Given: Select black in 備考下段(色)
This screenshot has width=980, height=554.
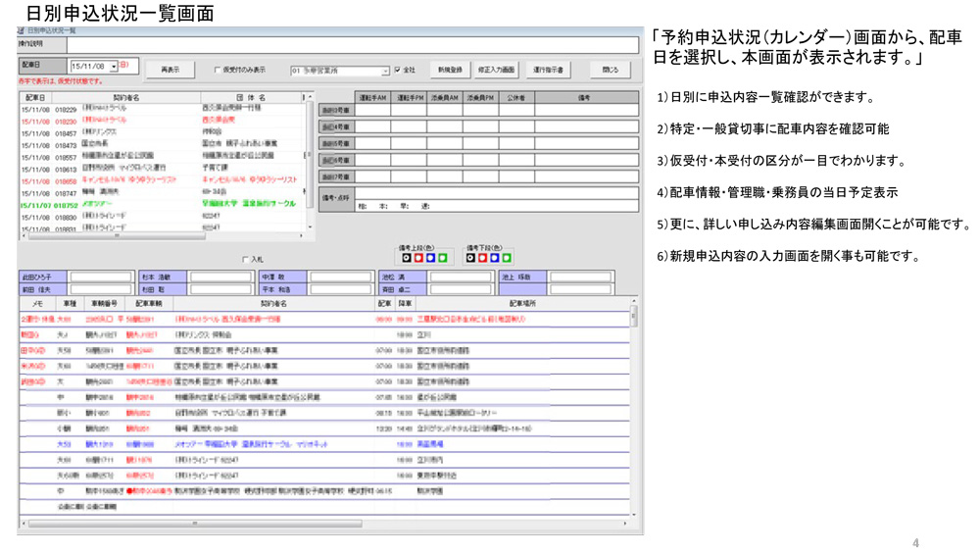Looking at the screenshot, I should tap(470, 258).
